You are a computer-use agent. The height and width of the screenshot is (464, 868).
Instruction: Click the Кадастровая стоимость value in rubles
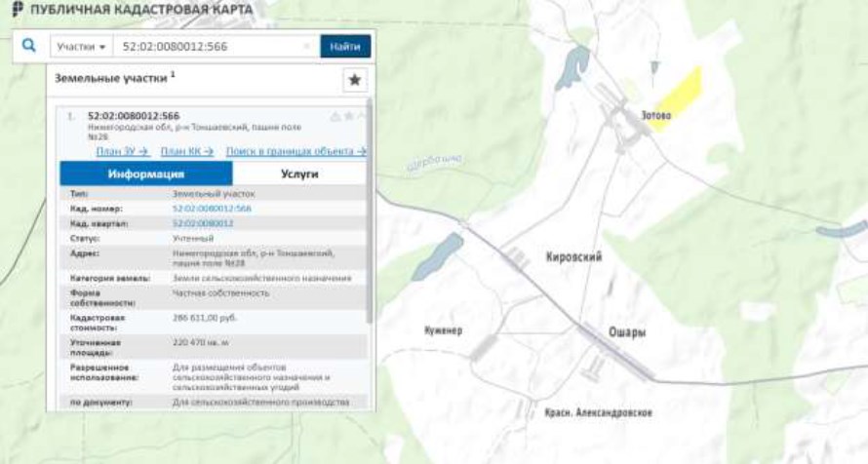point(204,318)
